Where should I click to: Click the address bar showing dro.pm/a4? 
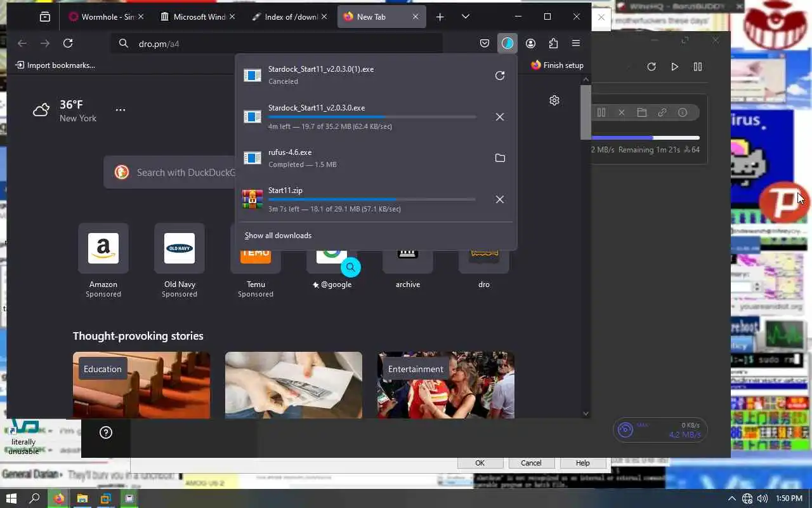tap(276, 44)
